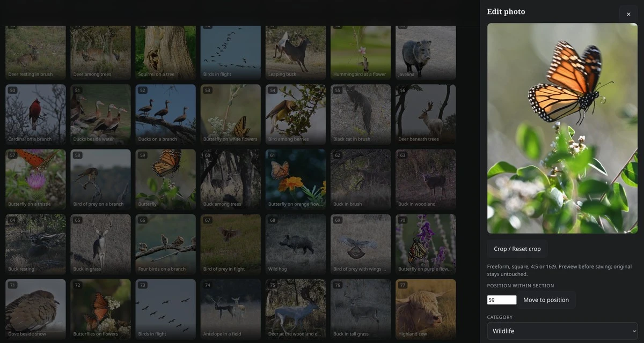Open photo 60 Buck among trees
This screenshot has width=644, height=343.
click(x=231, y=179)
